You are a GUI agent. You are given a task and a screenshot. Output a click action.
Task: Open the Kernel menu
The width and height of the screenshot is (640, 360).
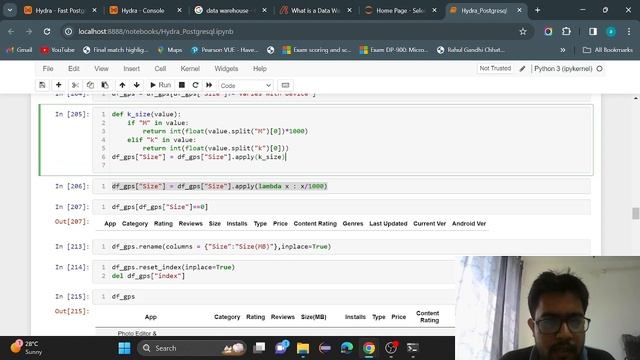(x=190, y=69)
